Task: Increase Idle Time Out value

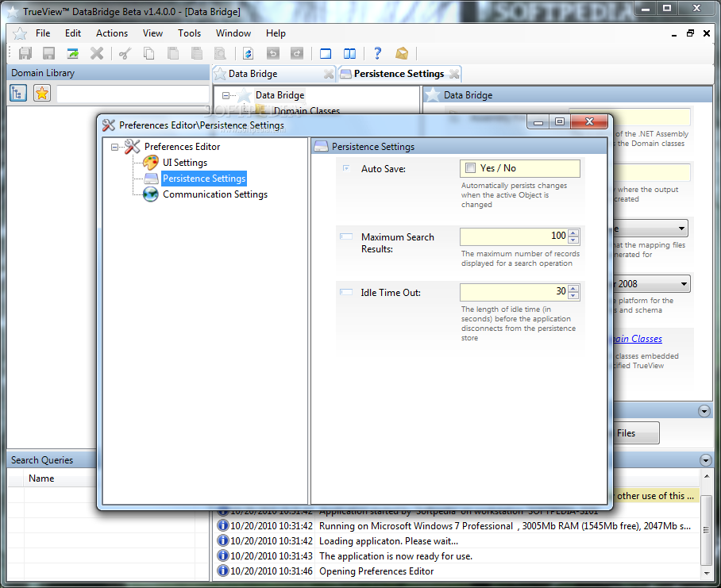Action: [x=573, y=289]
